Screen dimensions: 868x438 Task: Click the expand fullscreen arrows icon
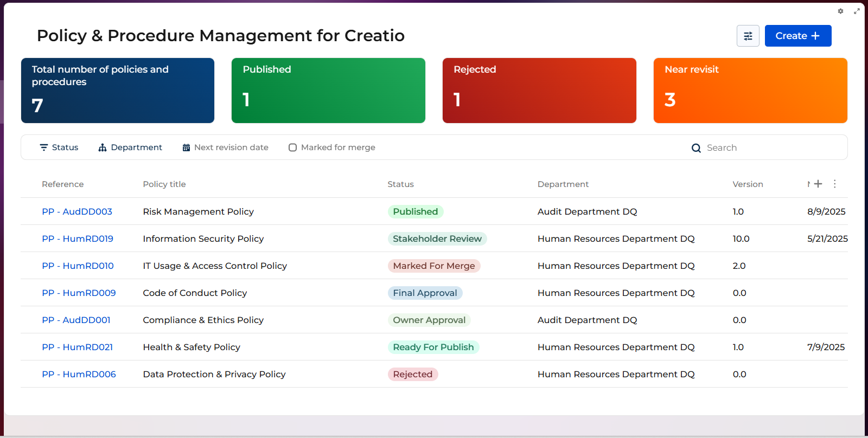coord(857,11)
